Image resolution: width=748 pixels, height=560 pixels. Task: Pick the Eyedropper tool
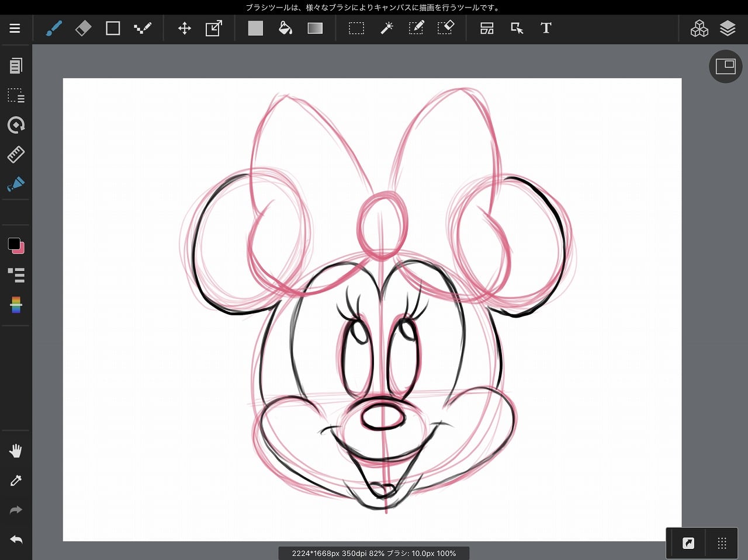[16, 480]
